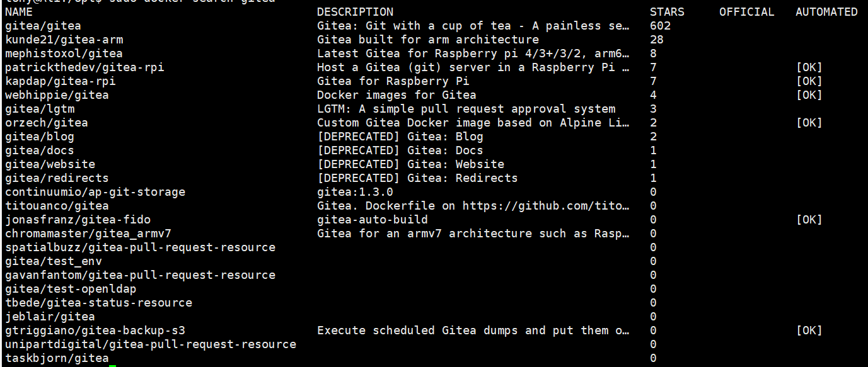Viewport: 868px width, 367px height.
Task: Click the STARS column header
Action: click(667, 12)
